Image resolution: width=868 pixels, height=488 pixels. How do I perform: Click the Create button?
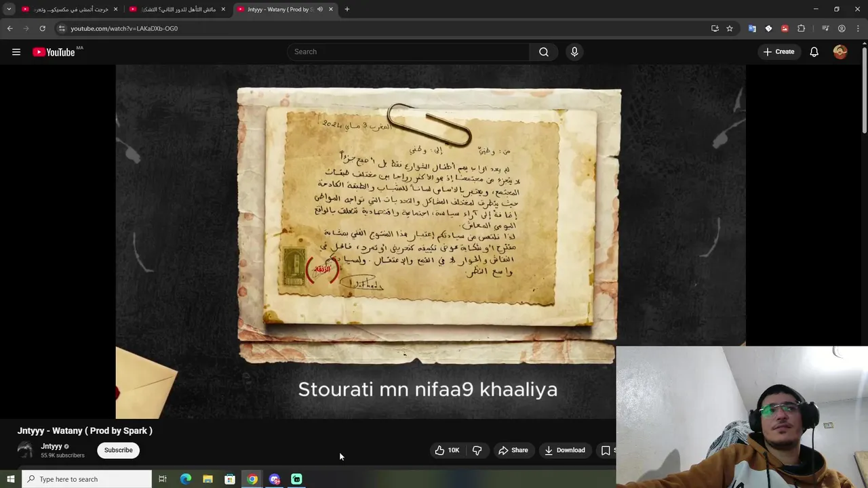tap(778, 52)
